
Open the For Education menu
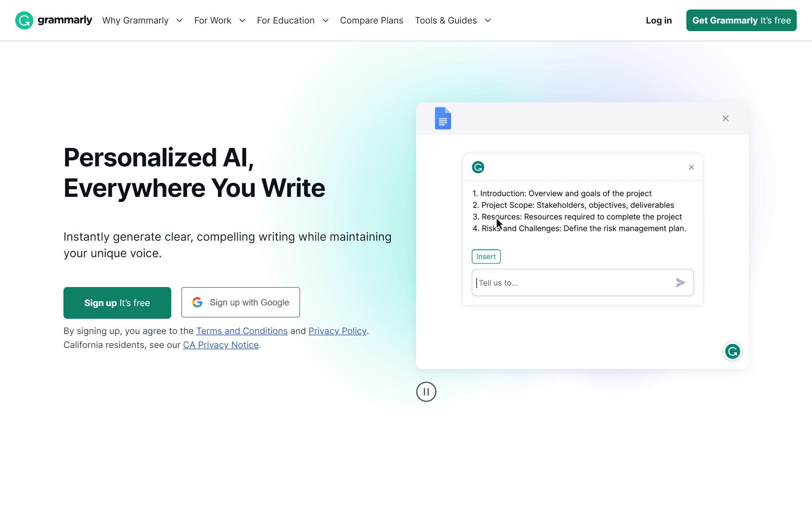tap(285, 21)
